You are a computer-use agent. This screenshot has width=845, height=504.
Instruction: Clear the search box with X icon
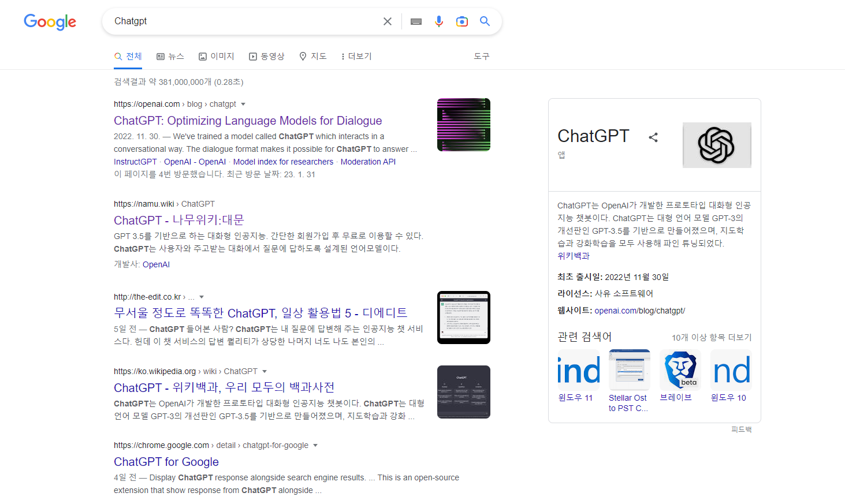(x=388, y=21)
